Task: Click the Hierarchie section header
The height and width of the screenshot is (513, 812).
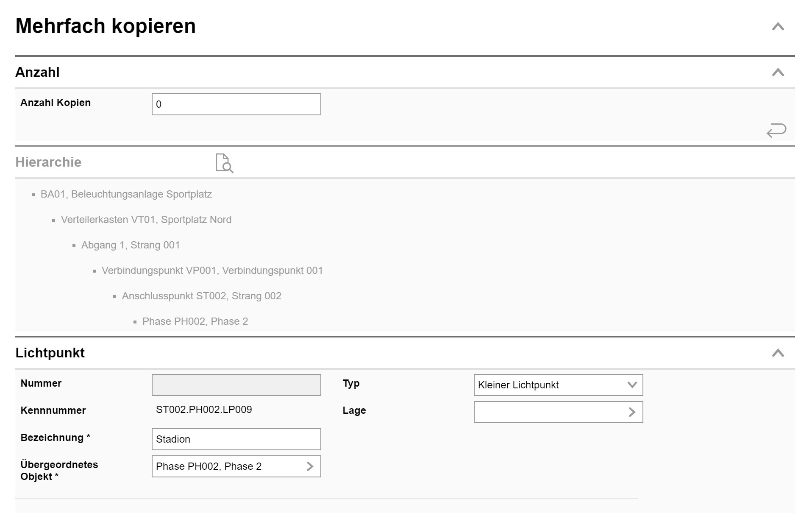Action: point(48,162)
